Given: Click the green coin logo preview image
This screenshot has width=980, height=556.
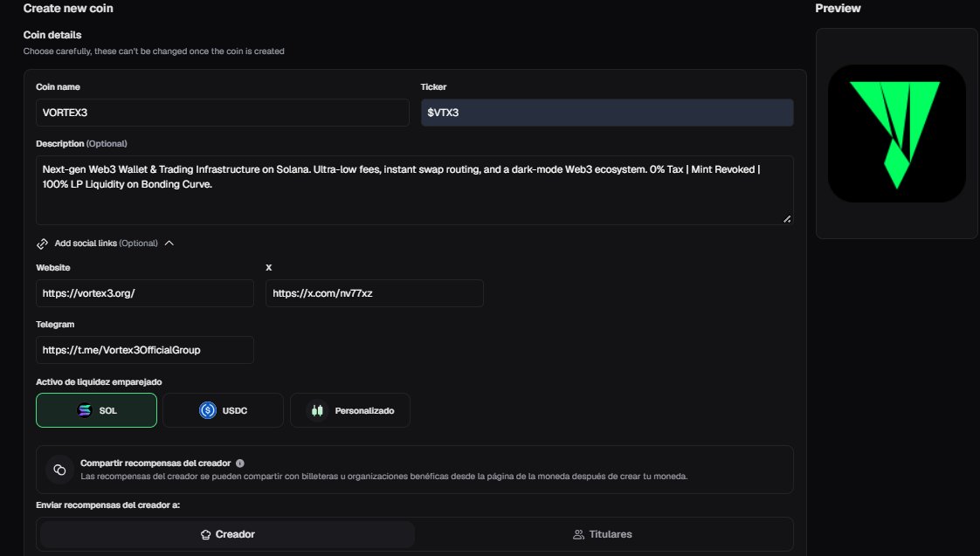Looking at the screenshot, I should 897,133.
